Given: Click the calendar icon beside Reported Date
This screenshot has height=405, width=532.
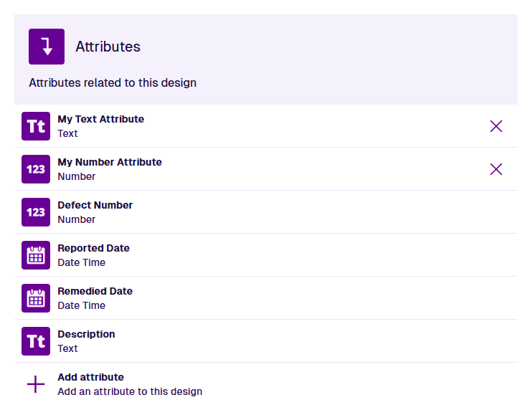Looking at the screenshot, I should pyautogui.click(x=36, y=255).
